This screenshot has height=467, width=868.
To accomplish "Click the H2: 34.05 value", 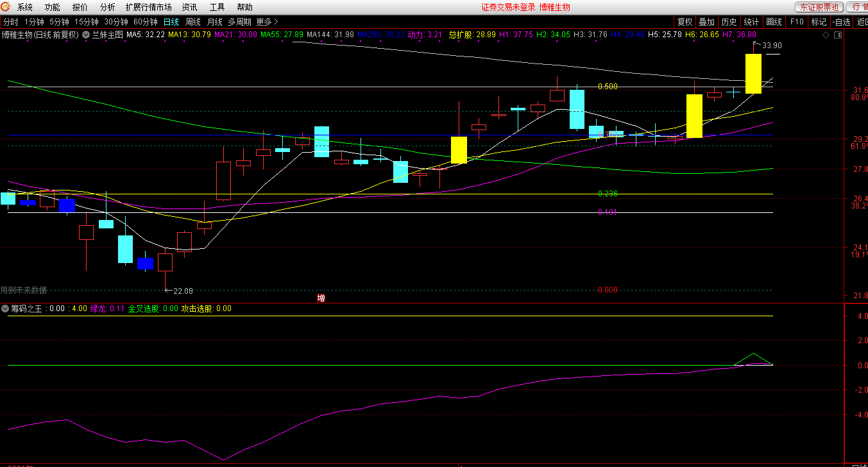I will click(x=553, y=35).
